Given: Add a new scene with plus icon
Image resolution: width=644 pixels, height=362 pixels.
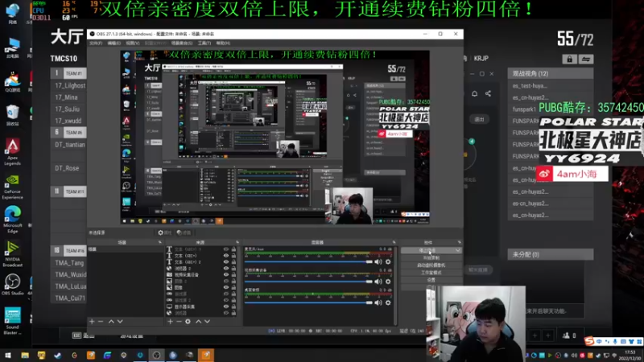Looking at the screenshot, I should (92, 321).
